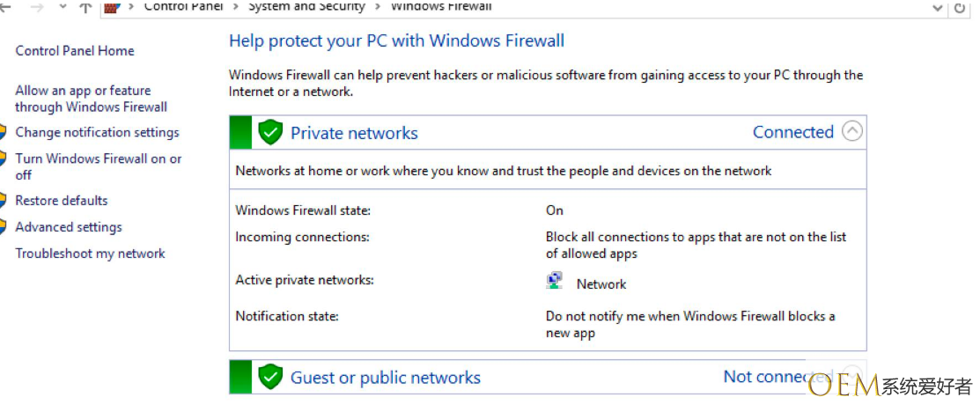
Task: Click the shield icon beside Change notification settings
Action: [x=4, y=133]
